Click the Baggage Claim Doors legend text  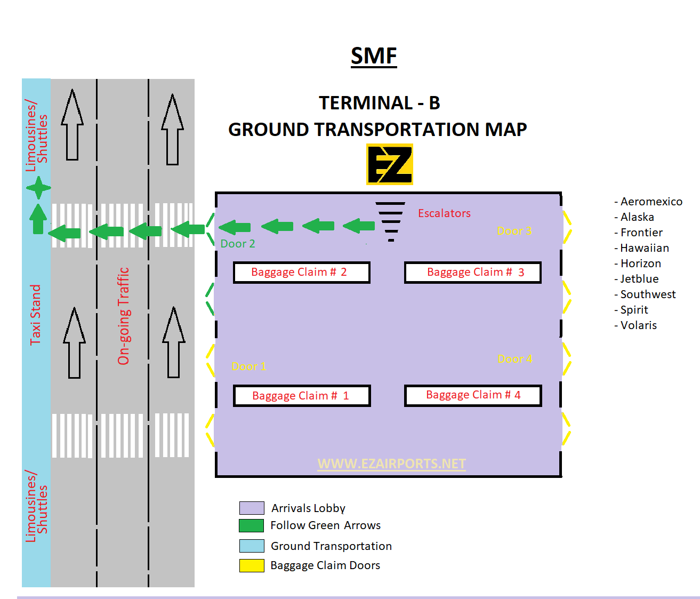325,565
